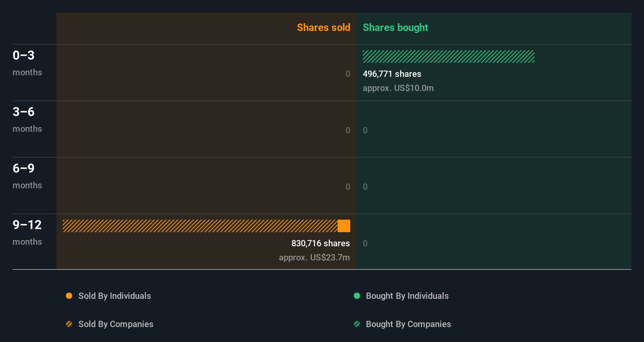644x342 pixels.
Task: Click the sold 0 in 6–9 months row
Action: pyautogui.click(x=348, y=187)
